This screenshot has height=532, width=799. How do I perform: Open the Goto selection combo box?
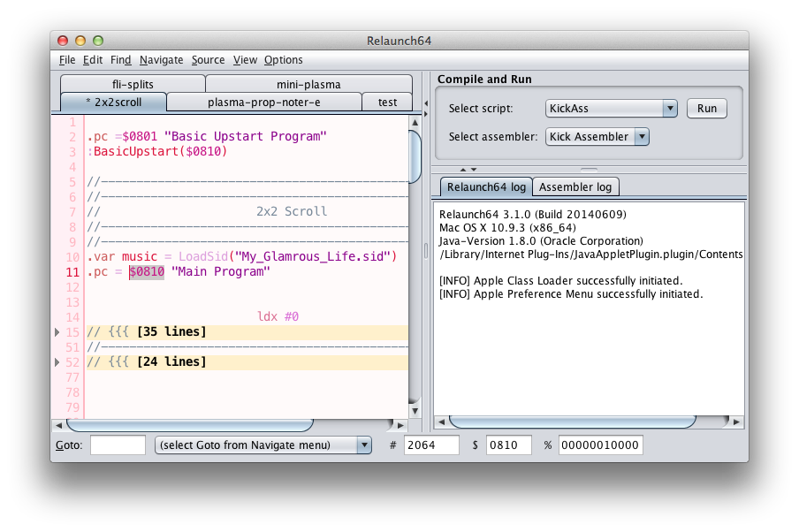click(x=263, y=445)
